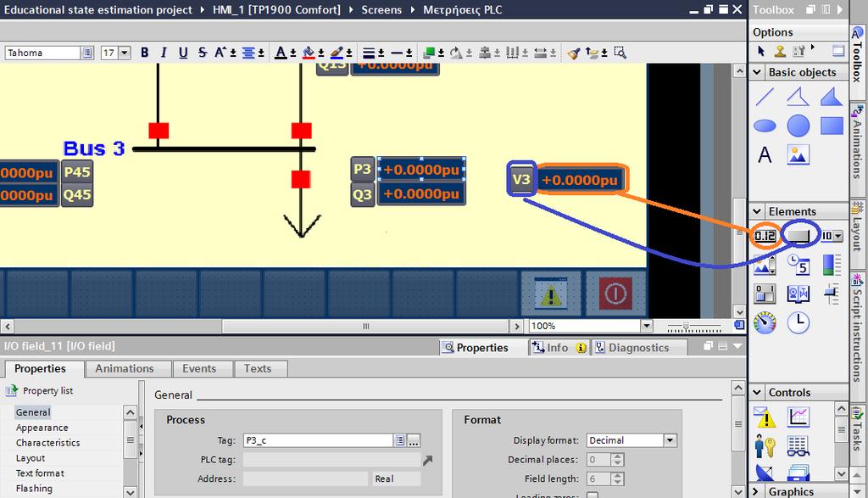Screen dimensions: 868x498
Task: Select the Button element in toolbox
Action: coord(798,236)
